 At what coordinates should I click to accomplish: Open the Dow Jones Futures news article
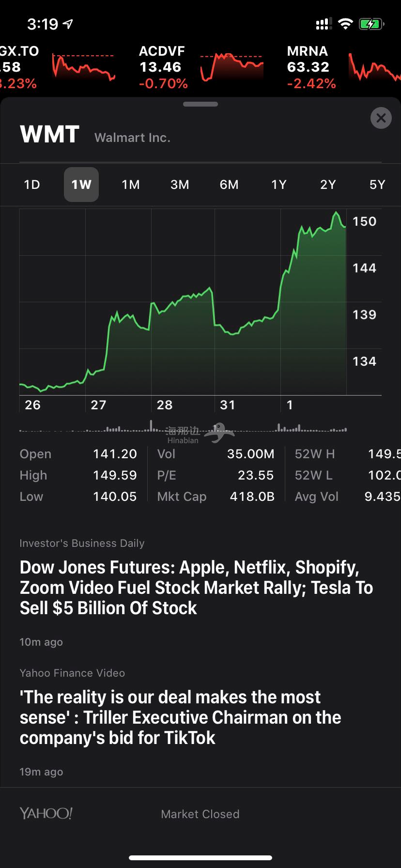coord(196,587)
